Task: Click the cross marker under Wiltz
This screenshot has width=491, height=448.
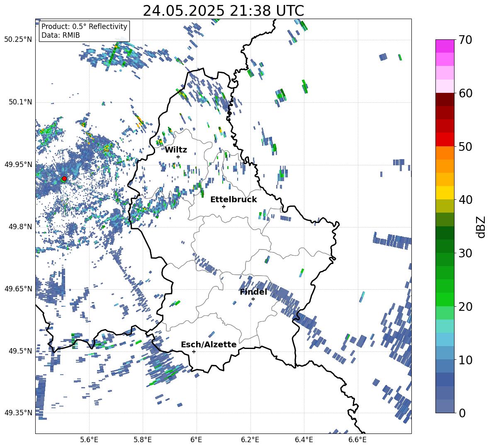Action: point(178,157)
